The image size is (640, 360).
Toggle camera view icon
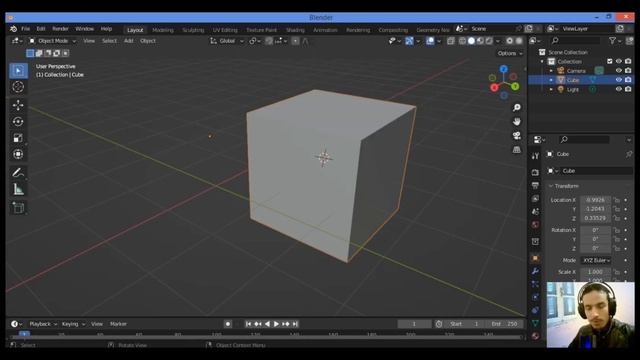point(517,136)
